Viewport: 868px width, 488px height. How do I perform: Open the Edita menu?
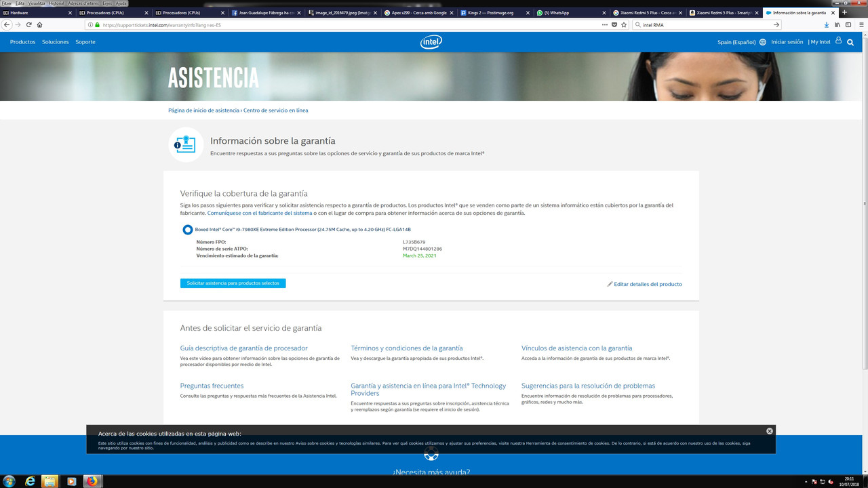pos(20,3)
